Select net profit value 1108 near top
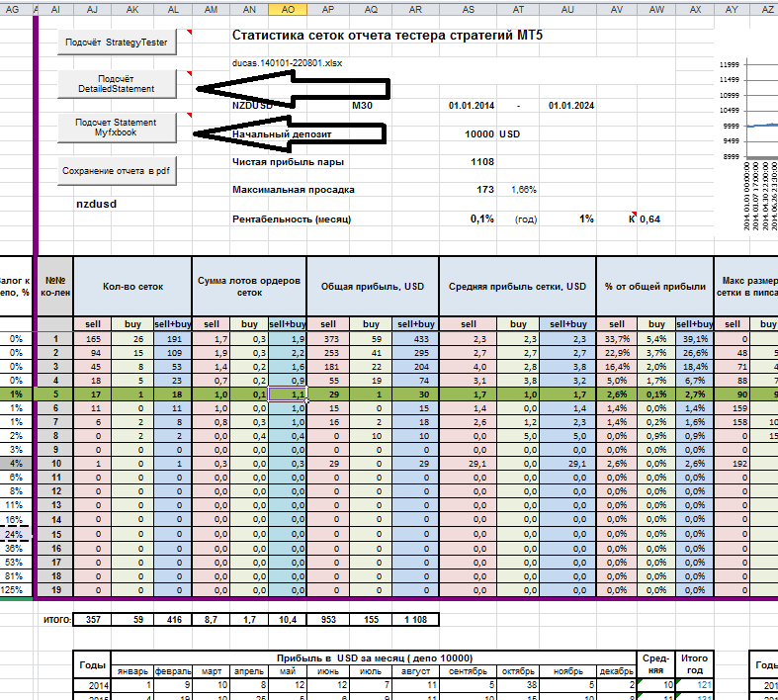Viewport: 778px width, 700px height. (x=482, y=162)
